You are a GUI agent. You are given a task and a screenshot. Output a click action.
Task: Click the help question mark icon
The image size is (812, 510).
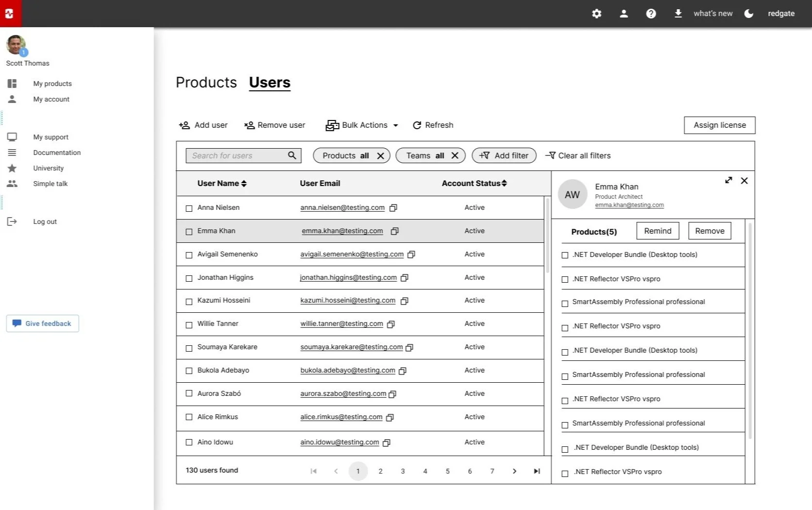click(651, 14)
